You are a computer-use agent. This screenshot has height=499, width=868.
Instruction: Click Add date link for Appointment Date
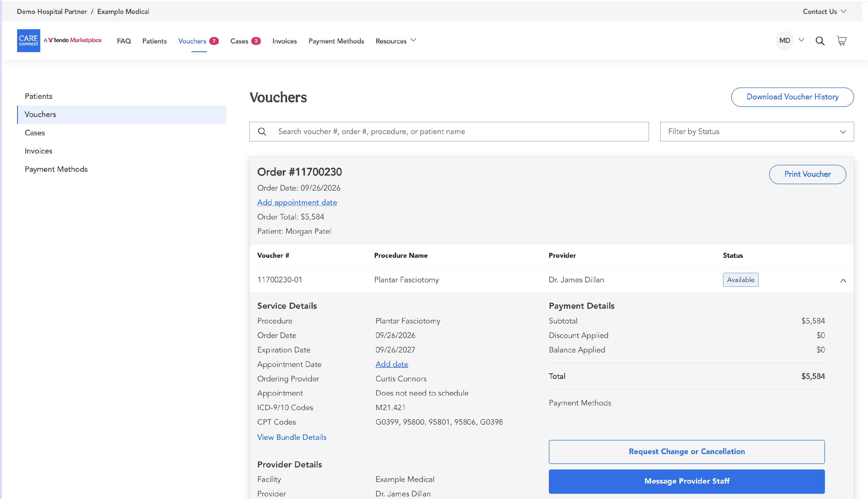392,364
